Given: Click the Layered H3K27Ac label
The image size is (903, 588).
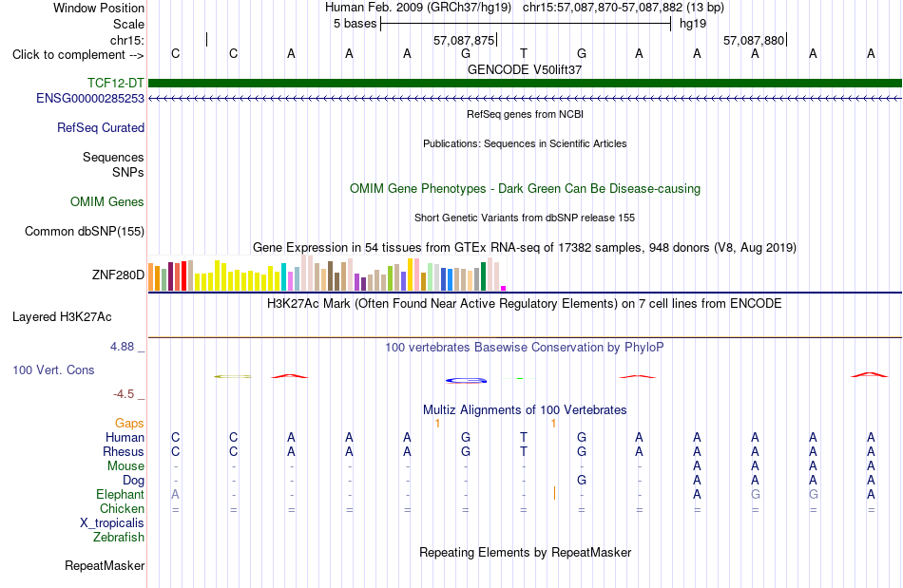Looking at the screenshot, I should pyautogui.click(x=62, y=317).
